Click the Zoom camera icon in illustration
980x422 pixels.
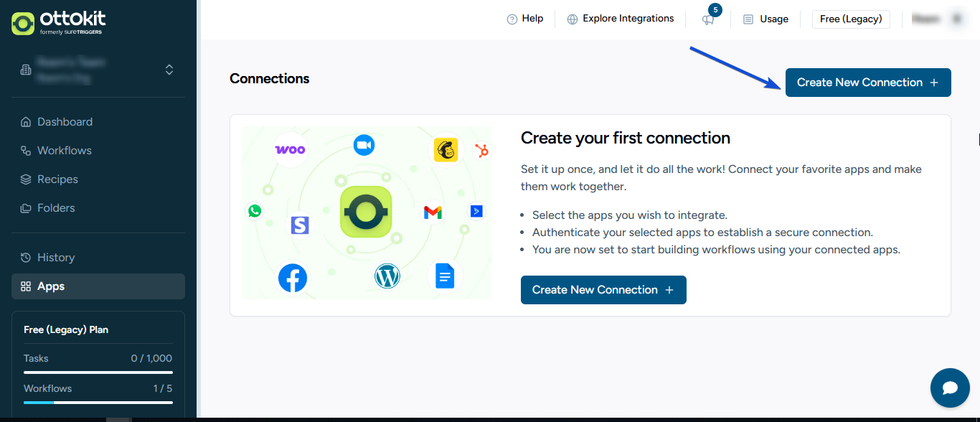364,146
